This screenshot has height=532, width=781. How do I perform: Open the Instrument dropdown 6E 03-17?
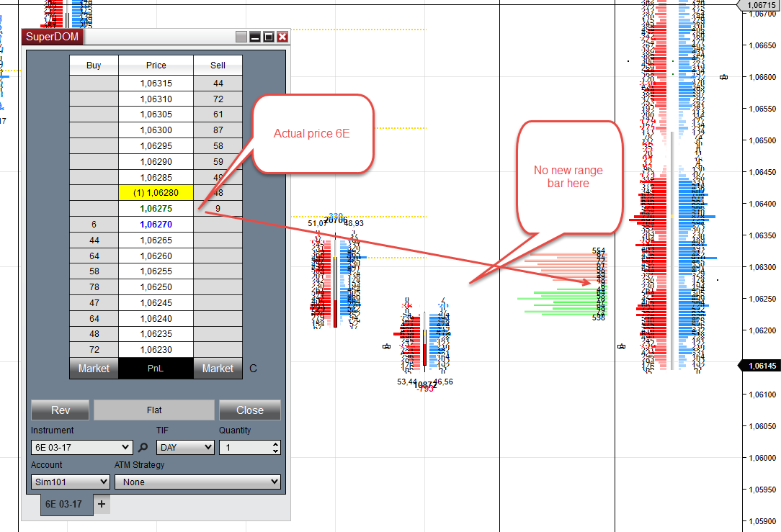coord(81,447)
